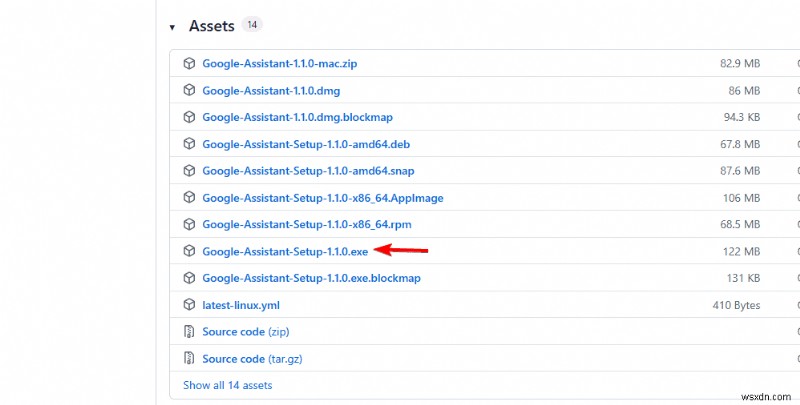The height and width of the screenshot is (405, 800).
Task: Download Google-Assistant-Setup-1.1.0-x86_64.AppImage
Action: tap(323, 198)
